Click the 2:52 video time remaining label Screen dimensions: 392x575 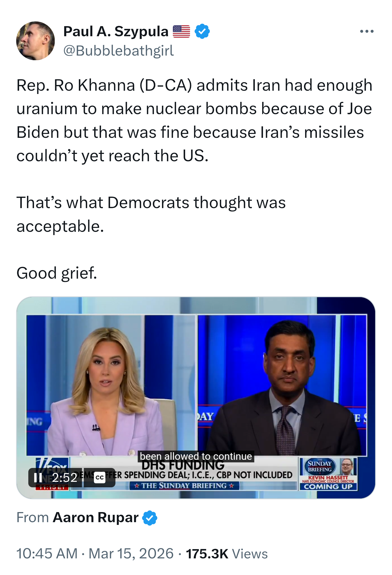click(x=65, y=477)
